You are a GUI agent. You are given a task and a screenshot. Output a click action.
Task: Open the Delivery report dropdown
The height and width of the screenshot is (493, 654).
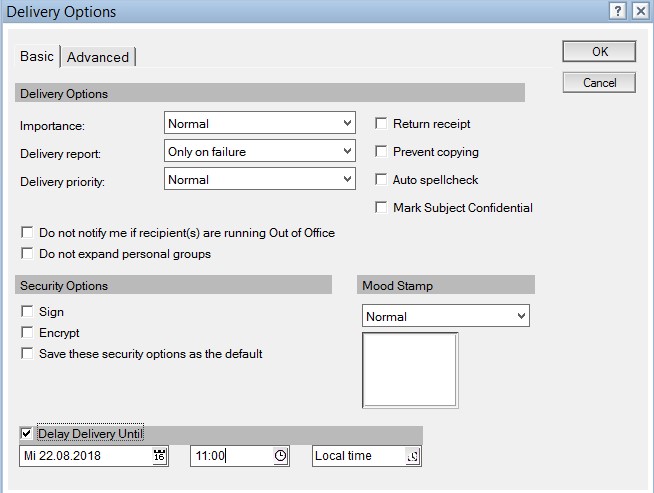coord(347,151)
